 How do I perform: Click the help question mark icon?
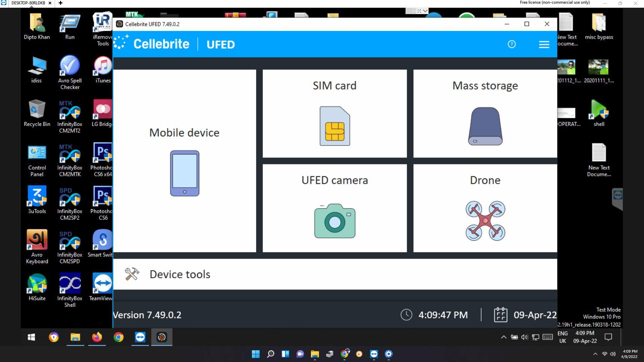[x=512, y=44]
